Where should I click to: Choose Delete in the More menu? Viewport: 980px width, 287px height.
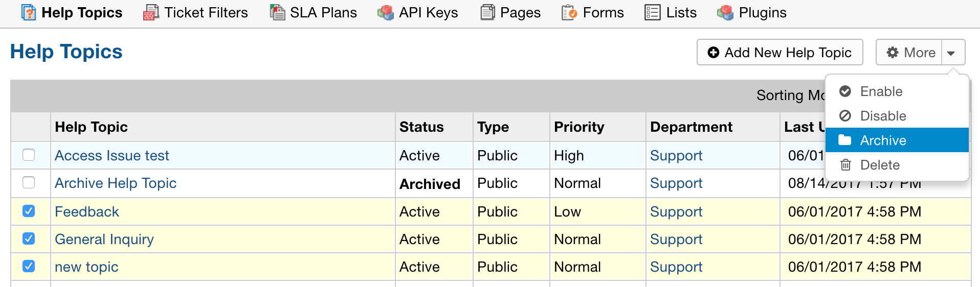(897, 165)
